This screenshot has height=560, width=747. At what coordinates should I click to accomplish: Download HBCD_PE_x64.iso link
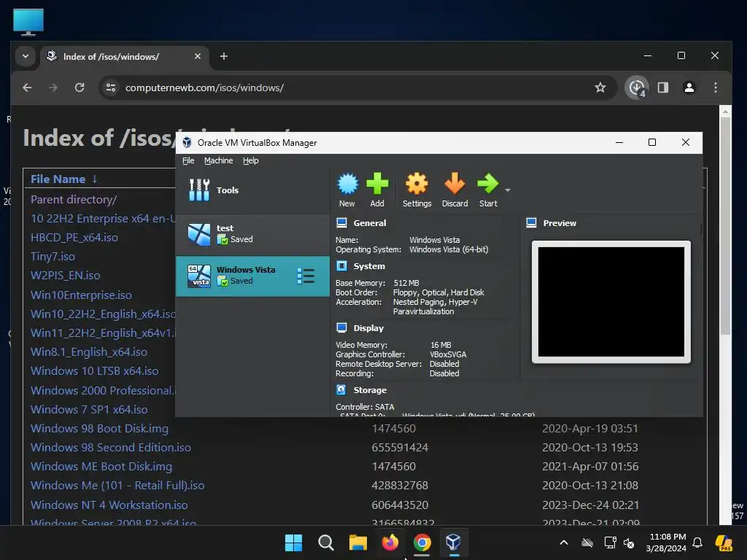(74, 237)
